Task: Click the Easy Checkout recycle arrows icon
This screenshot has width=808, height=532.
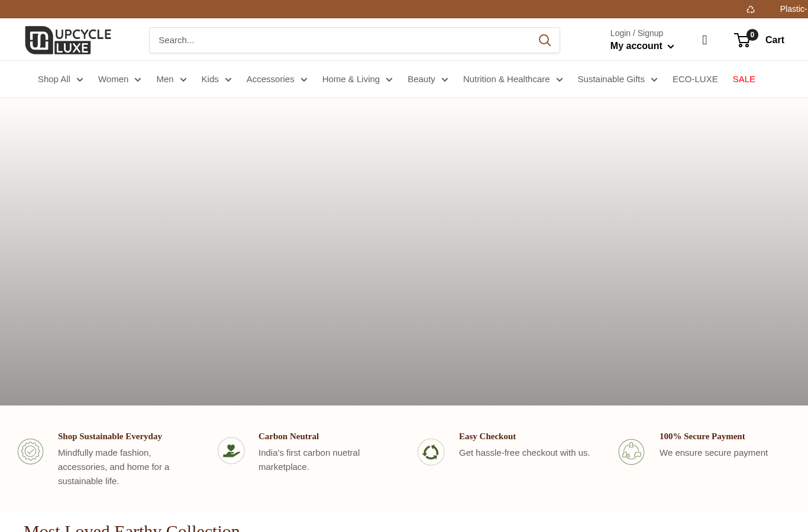Action: pyautogui.click(x=431, y=452)
